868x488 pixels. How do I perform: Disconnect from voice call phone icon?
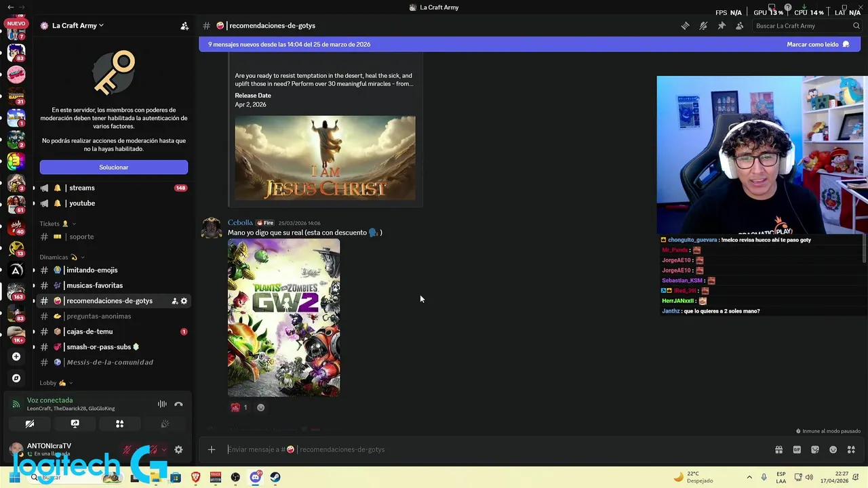click(178, 404)
